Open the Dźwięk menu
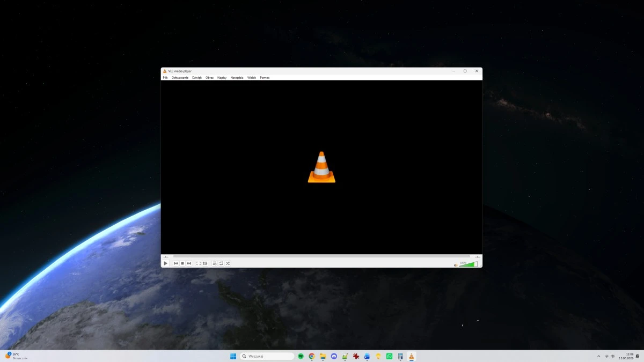Image resolution: width=644 pixels, height=362 pixels. pyautogui.click(x=197, y=78)
